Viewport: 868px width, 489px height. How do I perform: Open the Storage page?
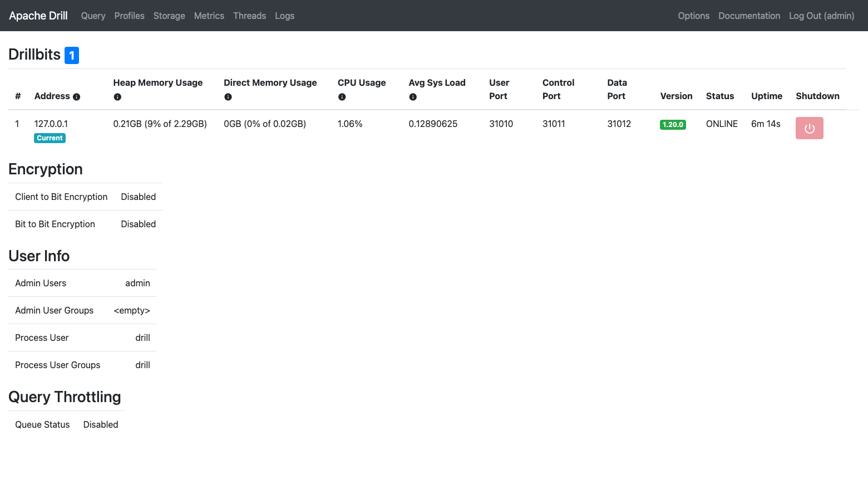tap(169, 16)
